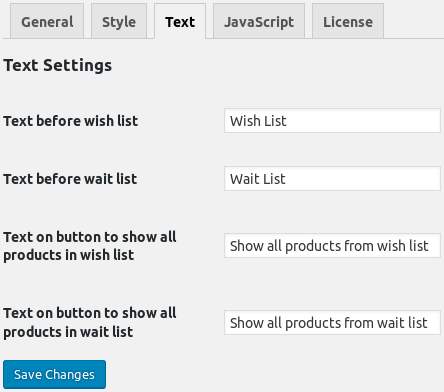Focus the Text before wish list field
The image size is (444, 392).
(332, 121)
